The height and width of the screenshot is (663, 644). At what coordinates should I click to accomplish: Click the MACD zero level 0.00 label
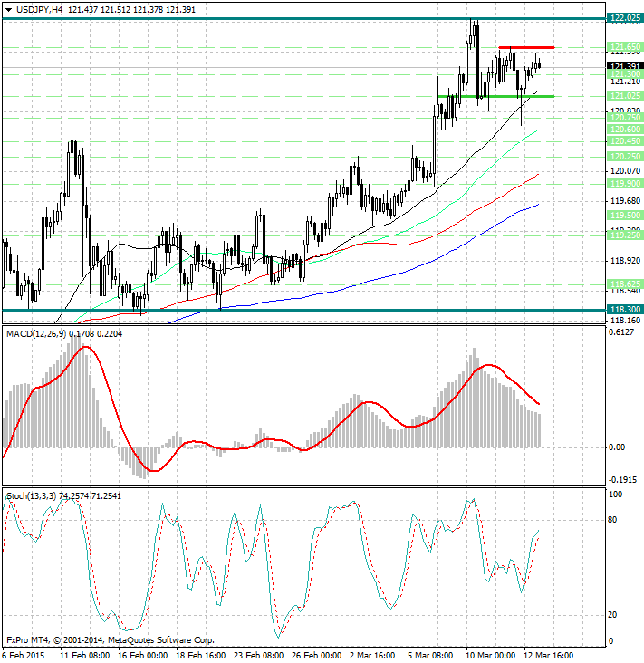pos(617,447)
